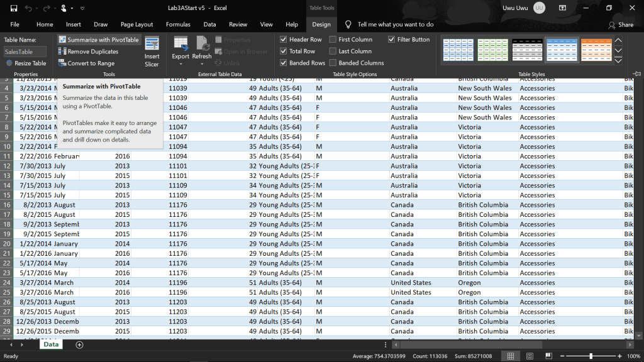Expand the Table Styles gallery More arrow

(618, 61)
